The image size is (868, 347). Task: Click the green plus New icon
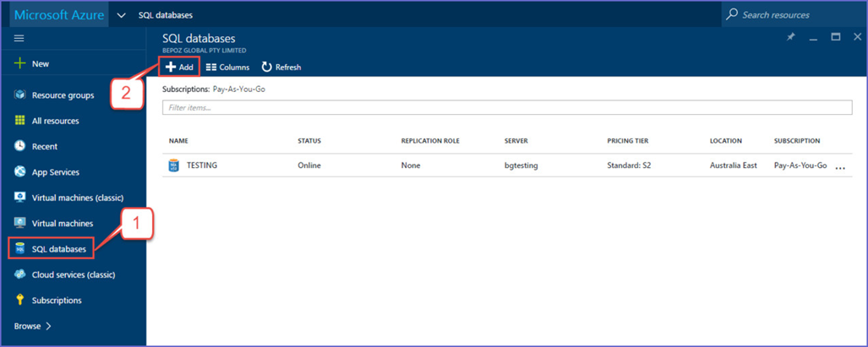(20, 63)
